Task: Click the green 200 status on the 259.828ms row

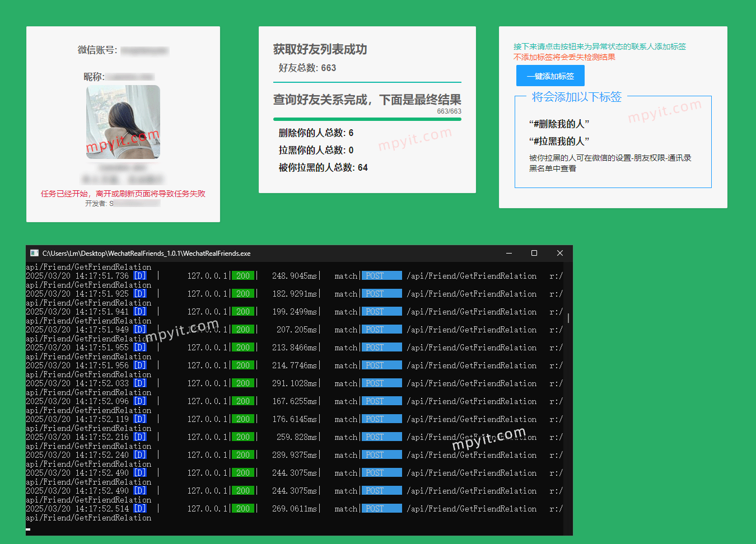Action: (243, 437)
